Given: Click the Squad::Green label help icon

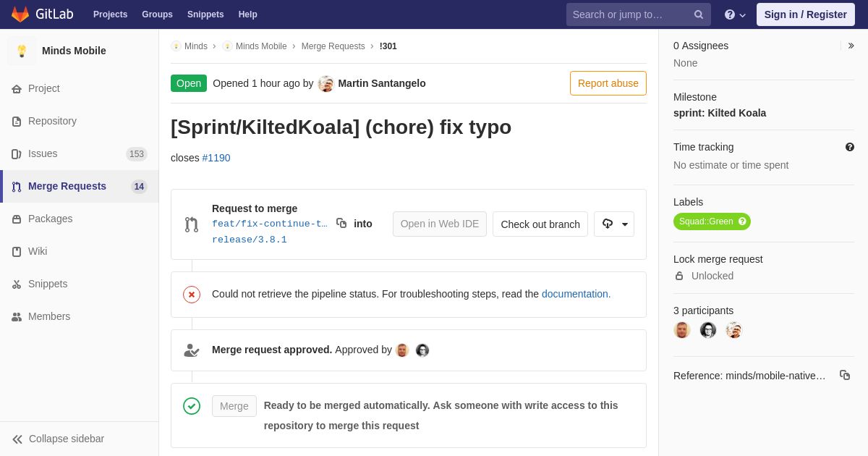Looking at the screenshot, I should coord(743,221).
